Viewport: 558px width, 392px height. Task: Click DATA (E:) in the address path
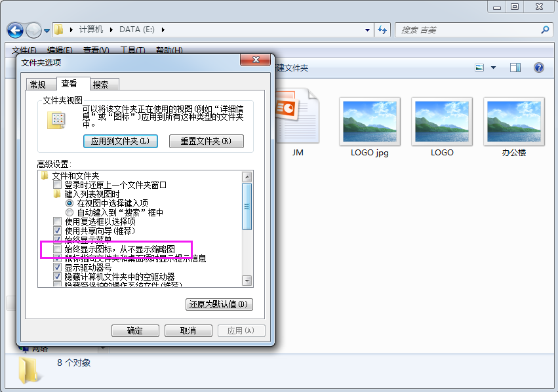pyautogui.click(x=137, y=29)
